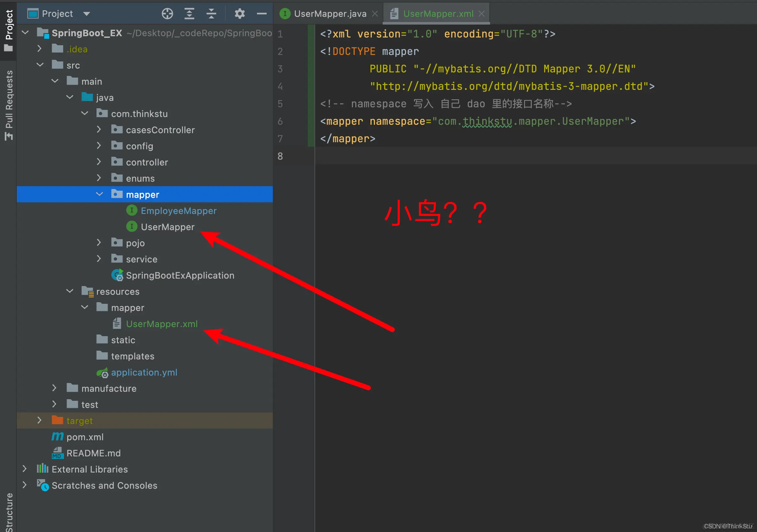Click the Collapse All toolbar icon
This screenshot has height=532, width=757.
[211, 14]
